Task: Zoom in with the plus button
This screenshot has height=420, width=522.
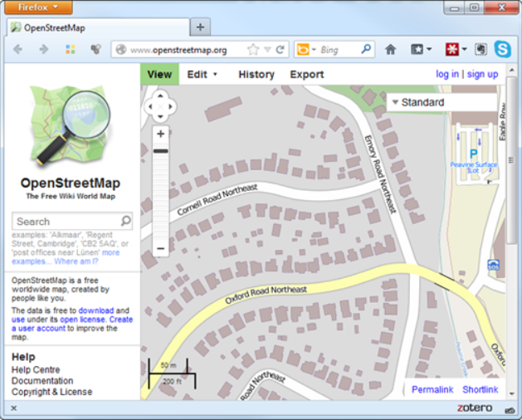Action: coord(160,134)
